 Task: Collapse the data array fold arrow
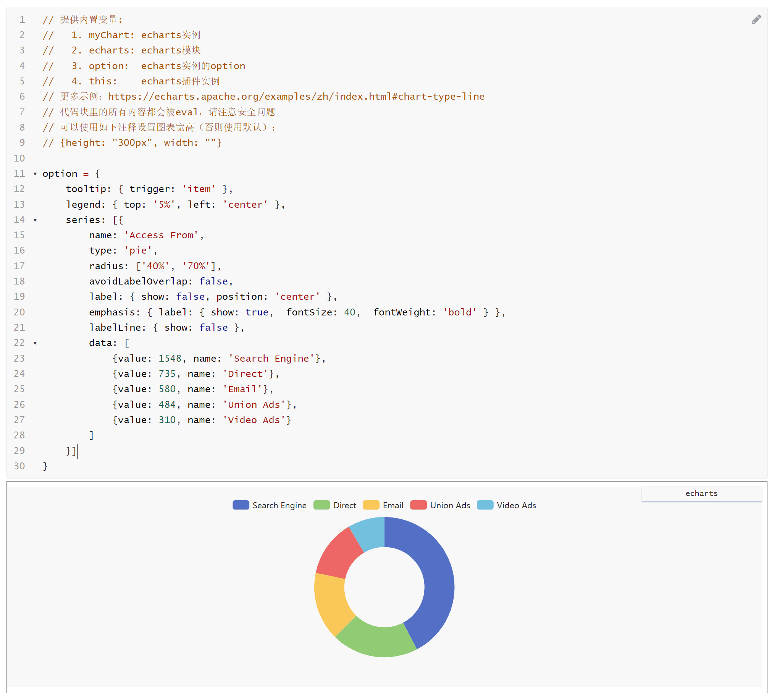coord(35,343)
